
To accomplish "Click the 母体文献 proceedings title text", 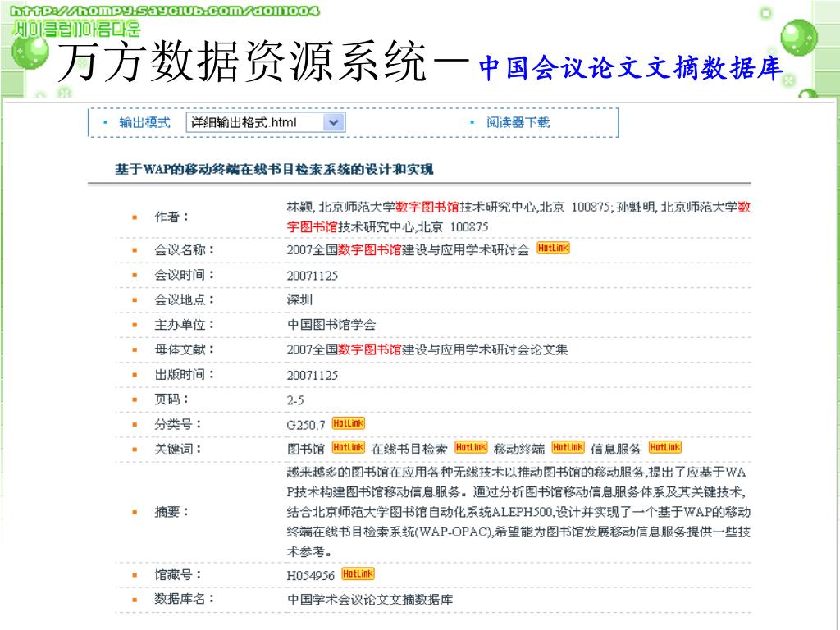I will 427,349.
